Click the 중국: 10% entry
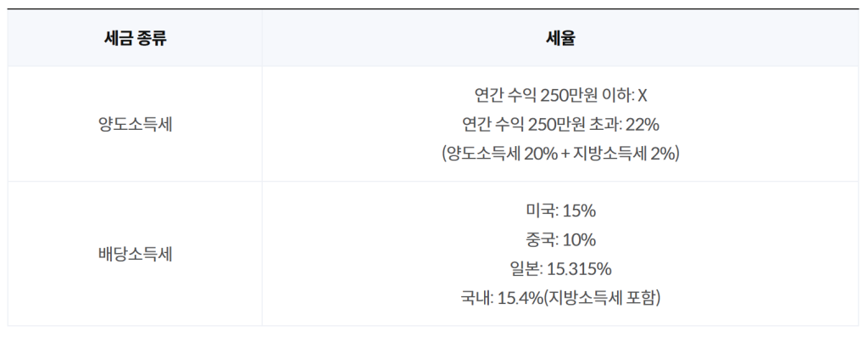 pos(560,240)
